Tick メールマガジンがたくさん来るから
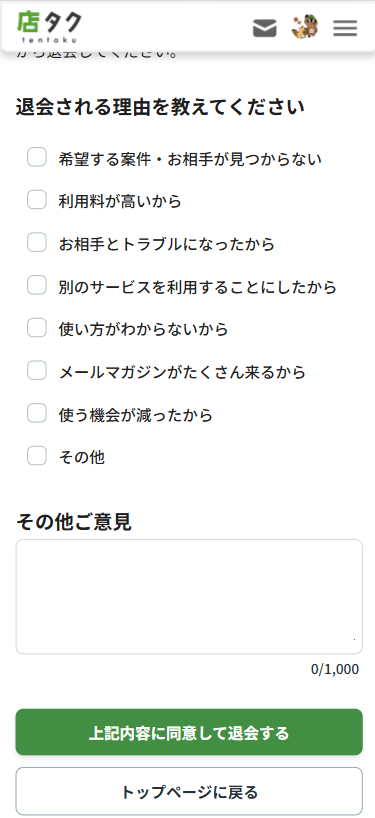 click(37, 370)
